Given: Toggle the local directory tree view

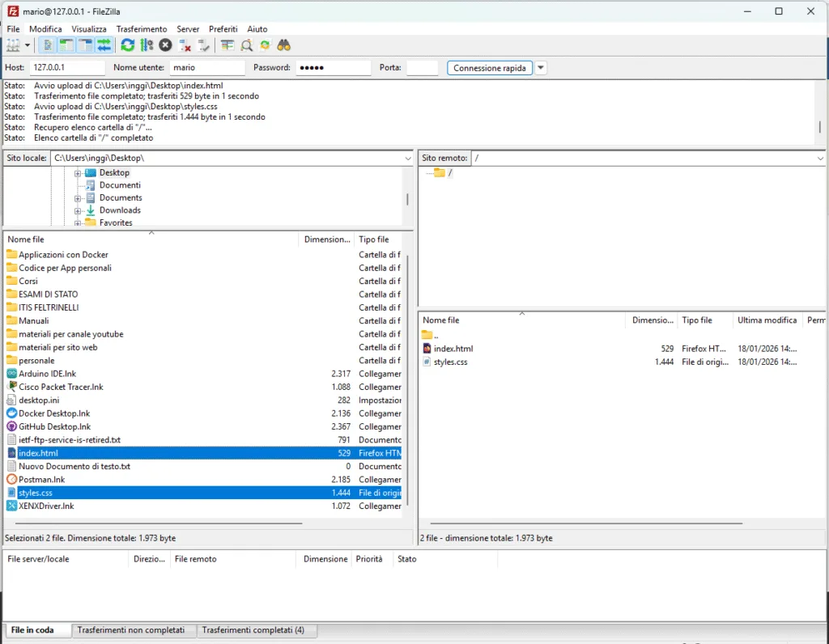Looking at the screenshot, I should click(x=66, y=45).
